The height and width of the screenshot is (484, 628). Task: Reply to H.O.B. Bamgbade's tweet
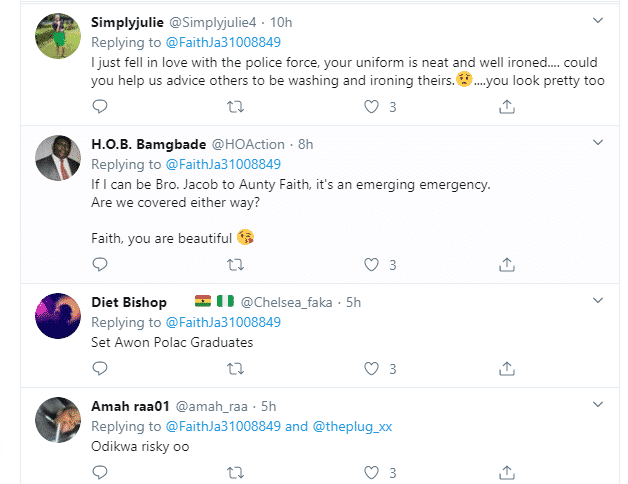(99, 265)
